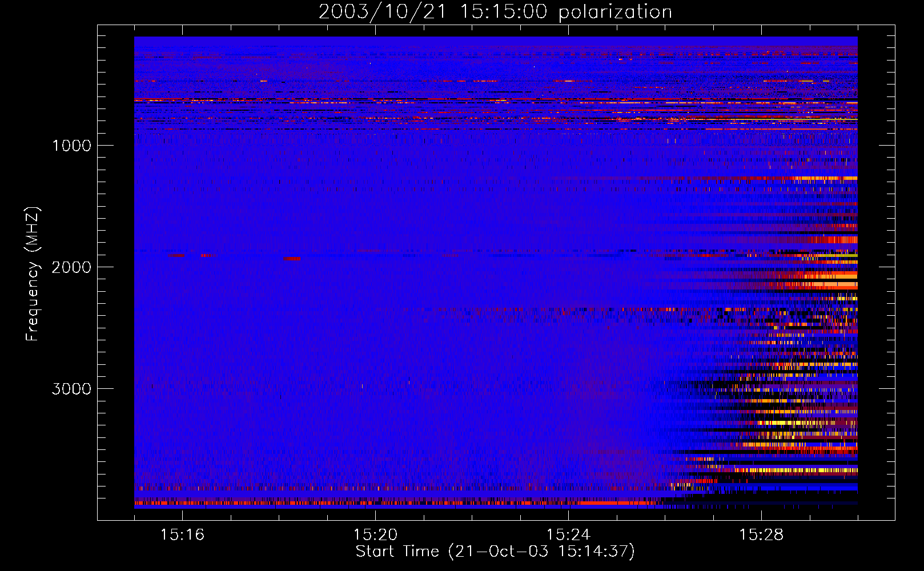Click the 3000 frequency tick label
Viewport: 924px width, 571px height.
71,389
